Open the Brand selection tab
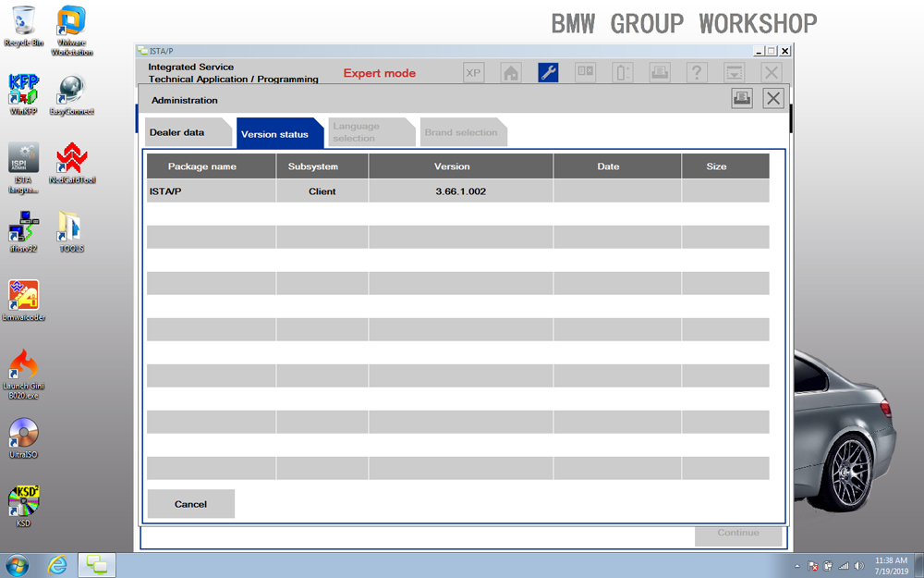 coord(463,132)
